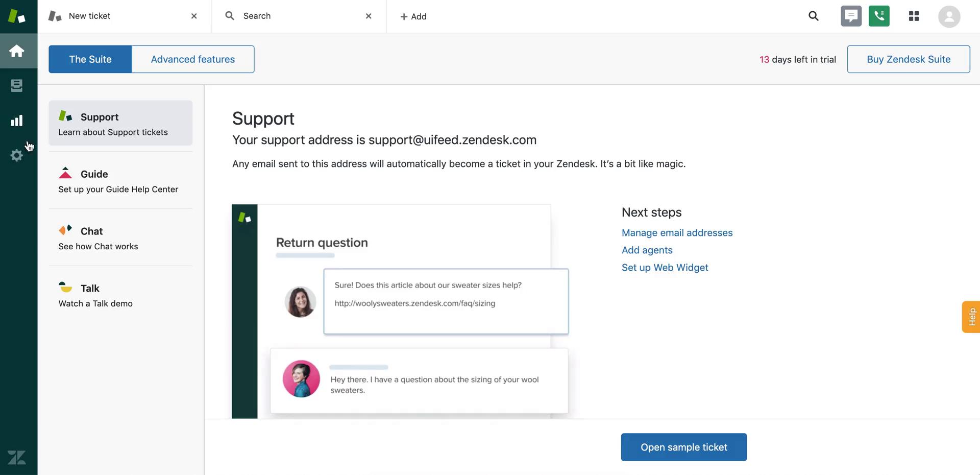The height and width of the screenshot is (475, 980).
Task: Open the orange Help side tab
Action: click(x=971, y=317)
